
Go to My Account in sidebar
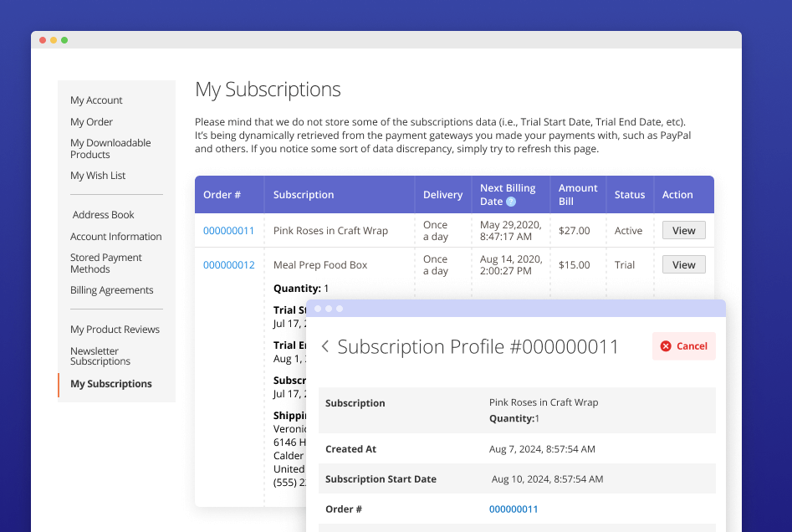tap(96, 100)
